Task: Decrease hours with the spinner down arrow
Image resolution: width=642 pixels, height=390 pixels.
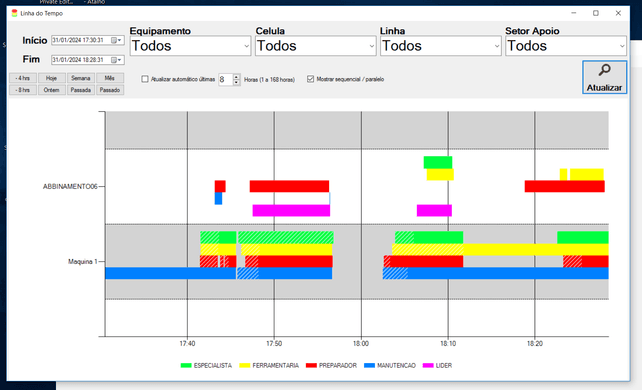Action: [x=236, y=82]
